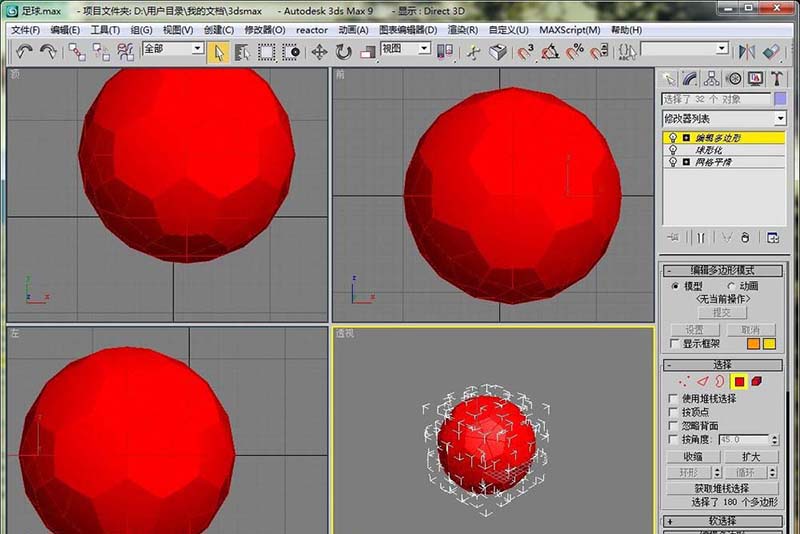Toggle the 3D Snaps magnet icon
The height and width of the screenshot is (534, 800).
(x=525, y=52)
